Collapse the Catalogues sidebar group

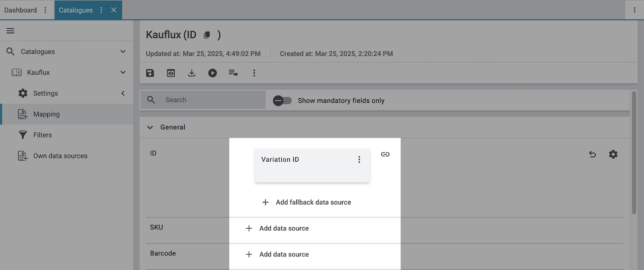[123, 51]
